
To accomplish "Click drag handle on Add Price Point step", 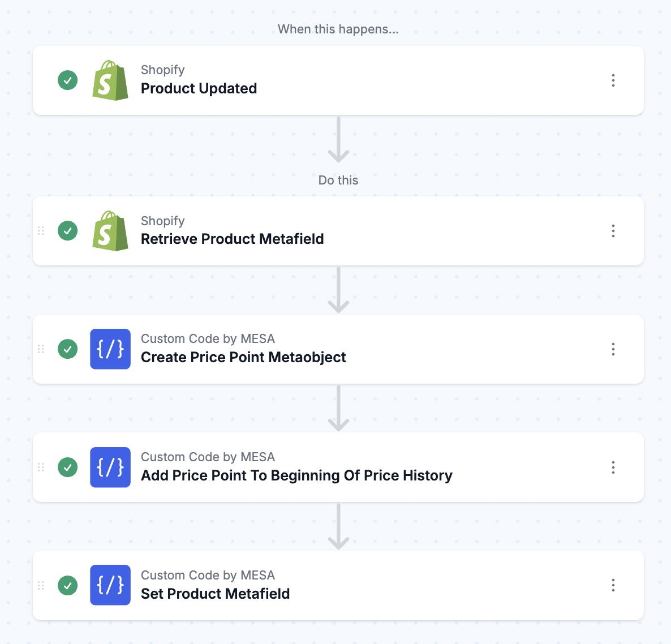I will 41,467.
